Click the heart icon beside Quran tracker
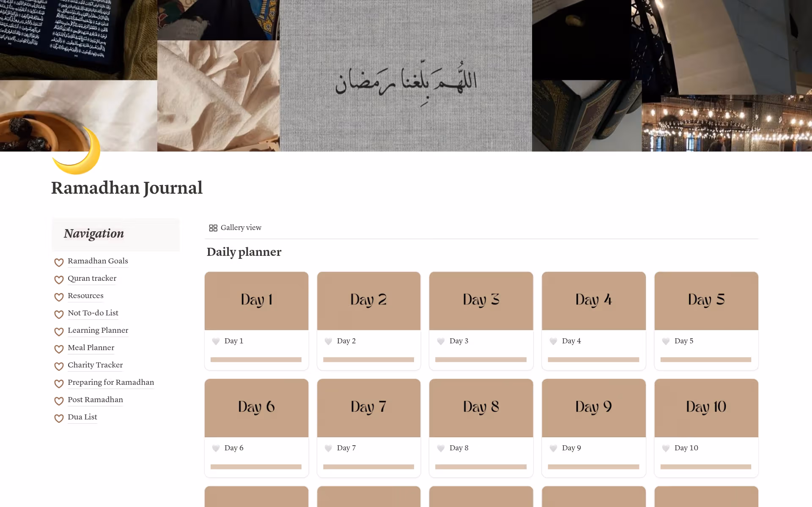 [59, 280]
